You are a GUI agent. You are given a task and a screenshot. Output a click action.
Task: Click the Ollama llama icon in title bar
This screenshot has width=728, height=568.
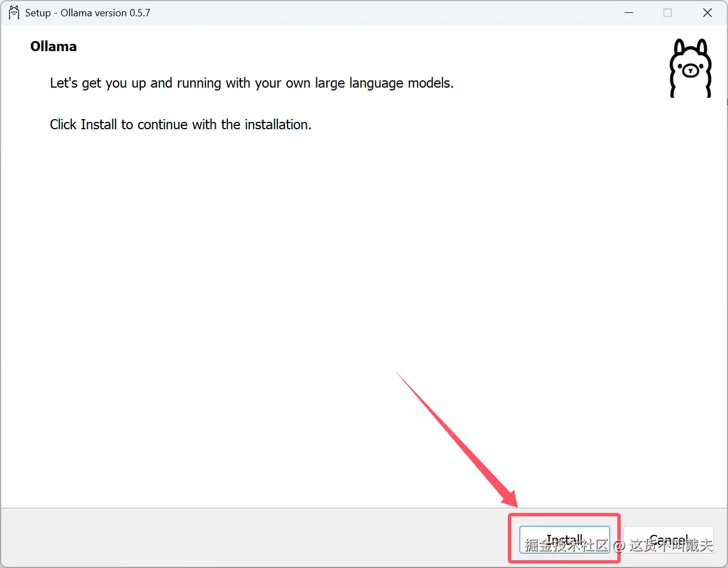[x=14, y=12]
